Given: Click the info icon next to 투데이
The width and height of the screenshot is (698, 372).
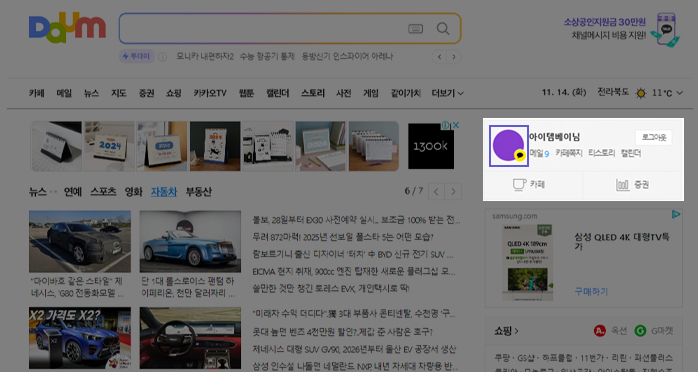Looking at the screenshot, I should pos(162,57).
